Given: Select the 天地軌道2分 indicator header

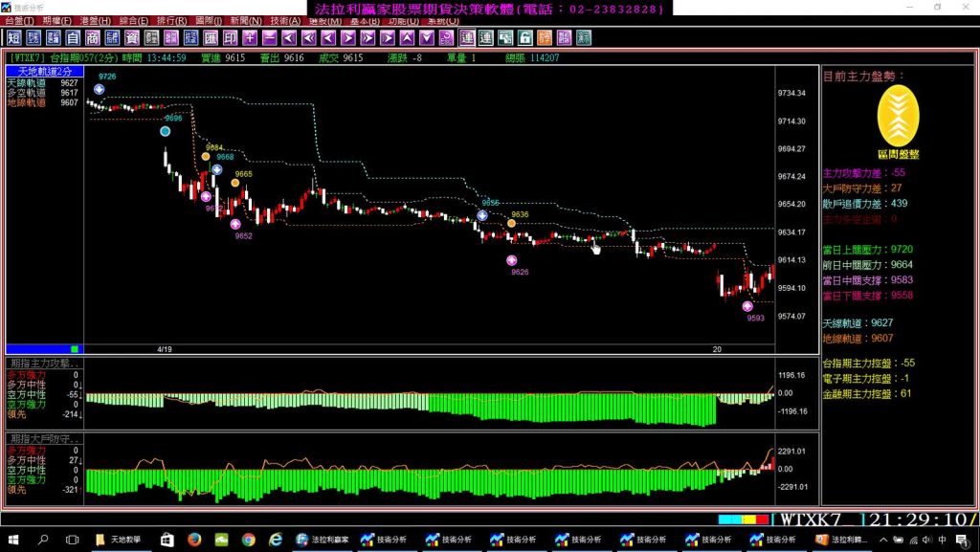Looking at the screenshot, I should click(x=44, y=72).
